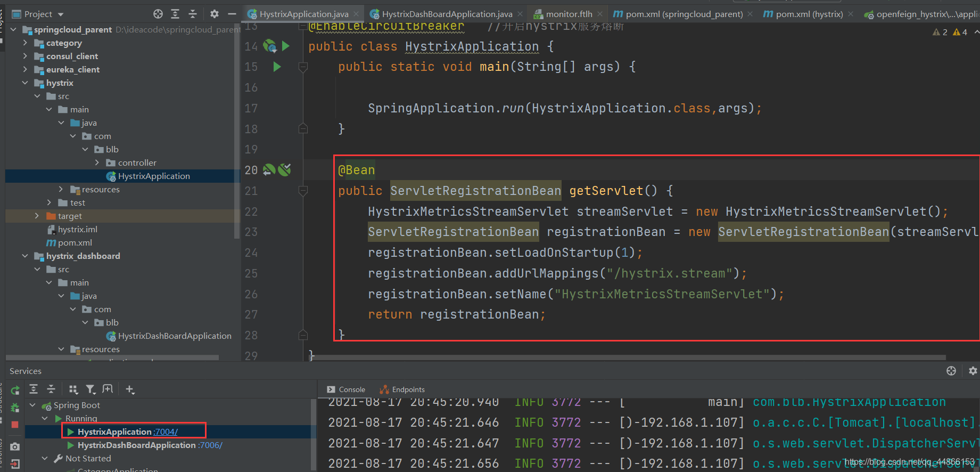Open the :7004/ link of HystrixApplication
Viewport: 980px width, 472px height.
coord(166,432)
